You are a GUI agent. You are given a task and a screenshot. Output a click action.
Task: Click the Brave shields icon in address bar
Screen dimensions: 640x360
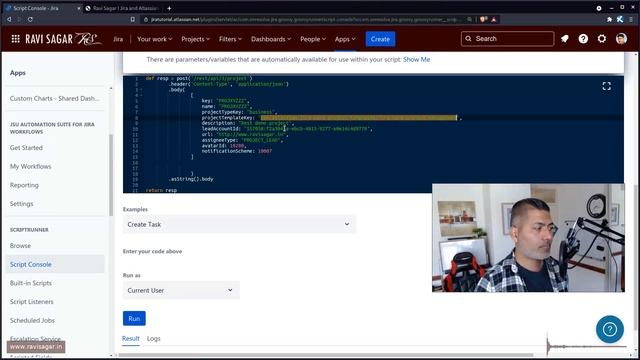pyautogui.click(x=484, y=19)
